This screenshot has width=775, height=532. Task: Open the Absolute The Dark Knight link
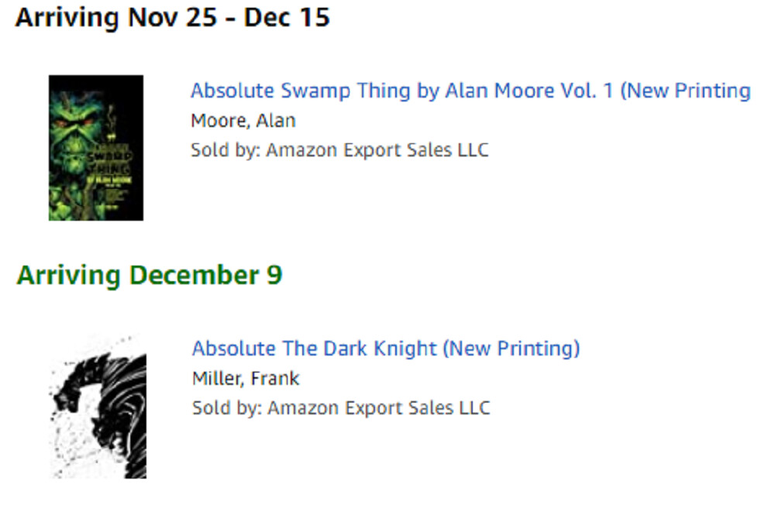(x=385, y=348)
